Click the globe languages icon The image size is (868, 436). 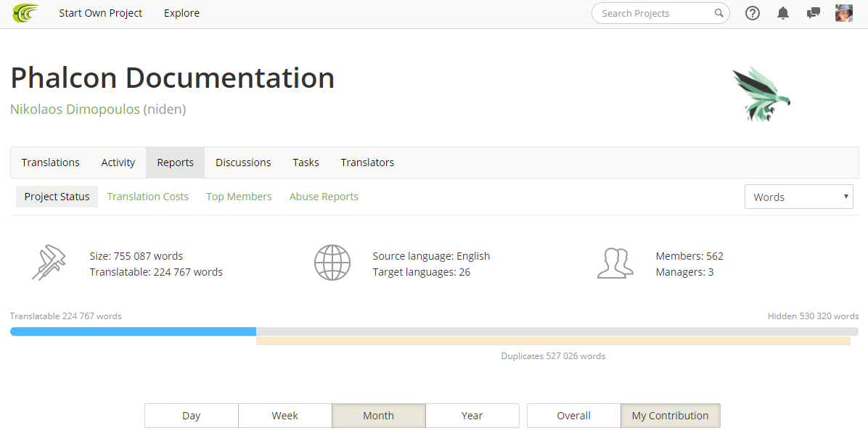coord(332,263)
